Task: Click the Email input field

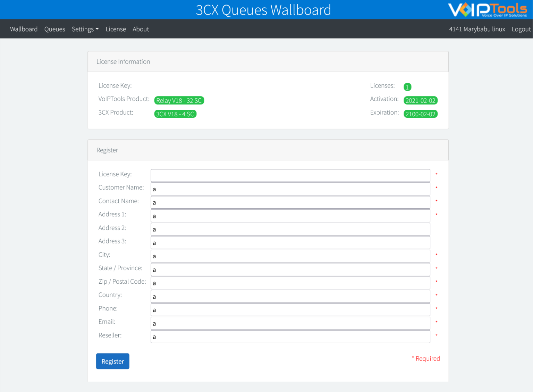Action: point(290,323)
